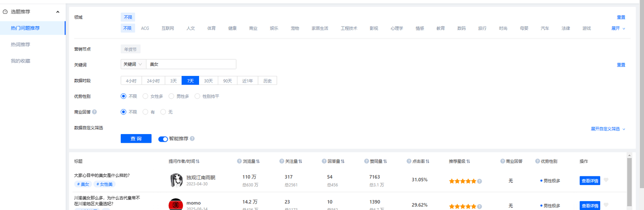Viewport: 644px width, 210px height.
Task: Favorite the first question with the heart icon
Action: tap(606, 180)
